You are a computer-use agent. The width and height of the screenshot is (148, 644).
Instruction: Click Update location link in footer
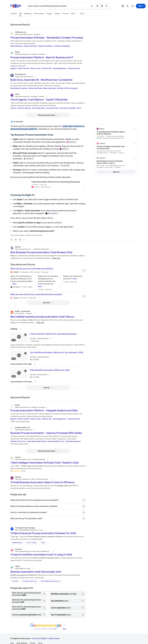54,639
